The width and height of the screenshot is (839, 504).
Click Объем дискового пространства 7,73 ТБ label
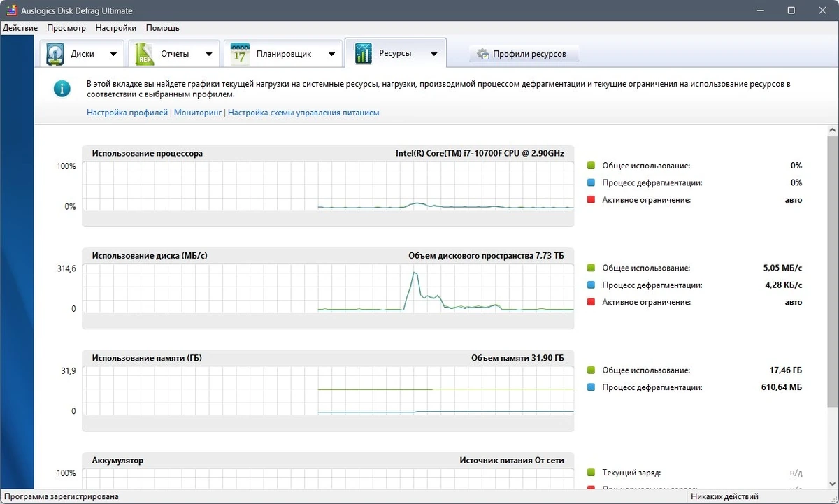click(486, 256)
